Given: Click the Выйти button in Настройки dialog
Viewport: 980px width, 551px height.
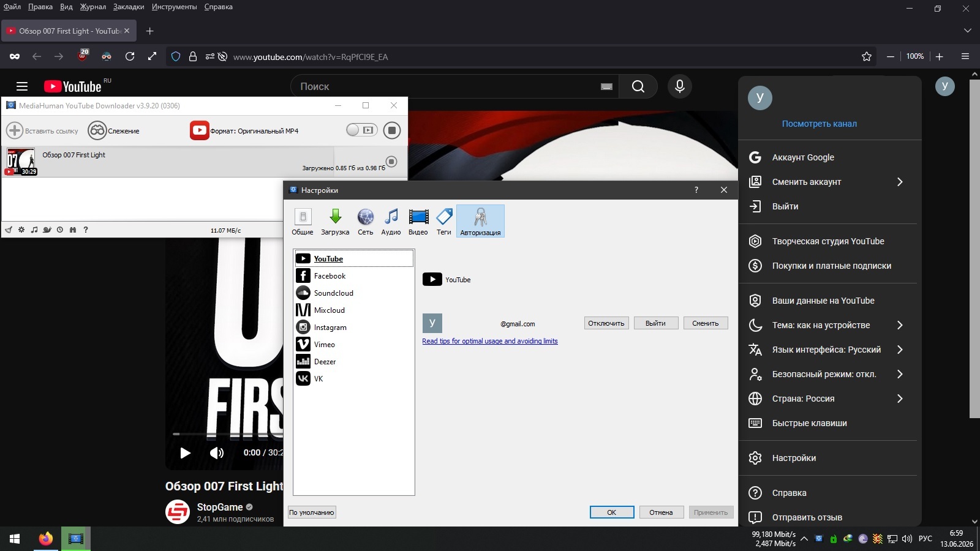Looking at the screenshot, I should point(655,323).
